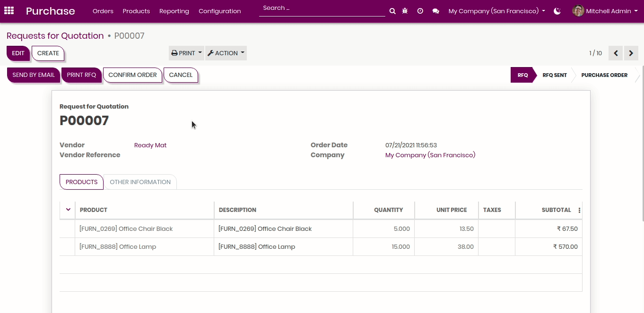Click quantity value 15.000

400,247
